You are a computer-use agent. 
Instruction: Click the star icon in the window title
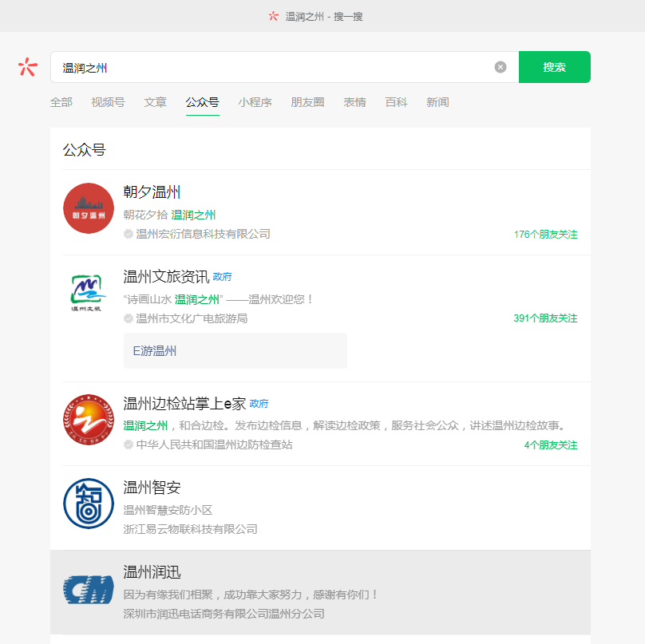[x=274, y=17]
